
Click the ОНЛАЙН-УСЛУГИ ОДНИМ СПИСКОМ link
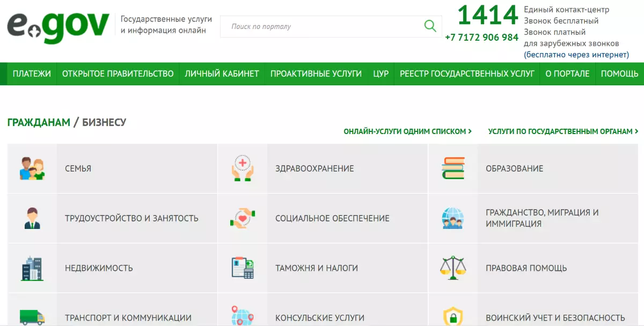pyautogui.click(x=408, y=130)
